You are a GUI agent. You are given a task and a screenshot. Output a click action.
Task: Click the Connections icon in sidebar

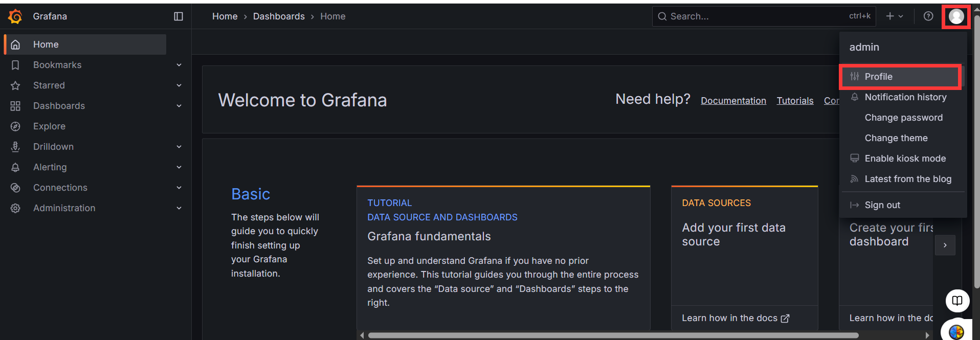coord(15,188)
